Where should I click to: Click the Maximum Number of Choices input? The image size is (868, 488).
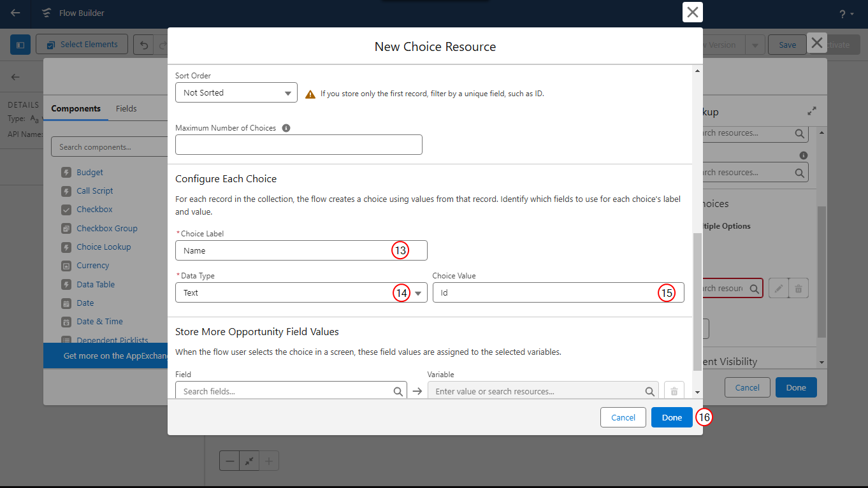pyautogui.click(x=299, y=145)
